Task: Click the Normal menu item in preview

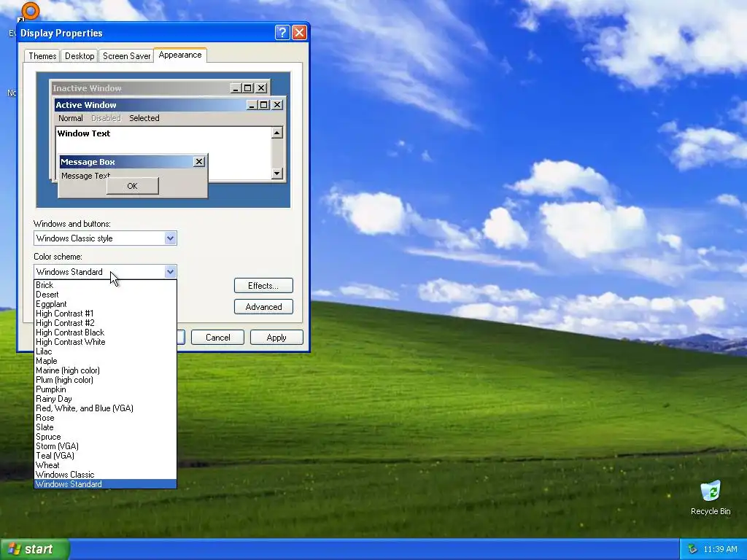Action: [71, 118]
